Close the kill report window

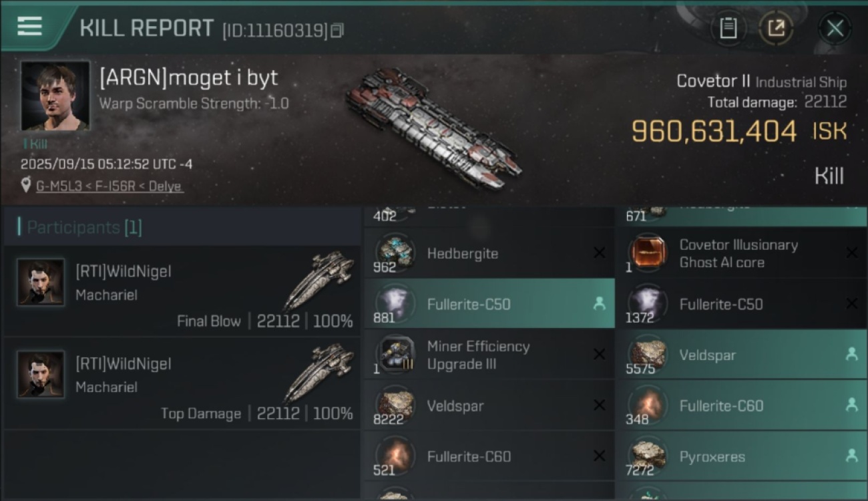pos(835,28)
